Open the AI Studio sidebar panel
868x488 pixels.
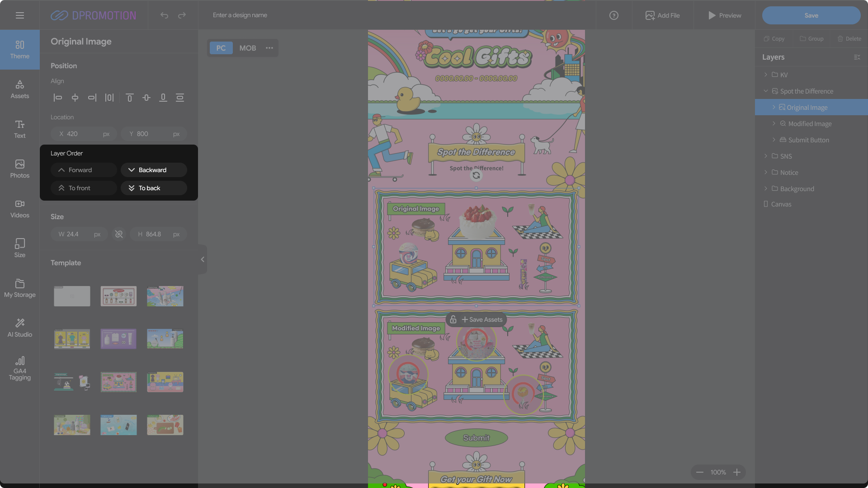pyautogui.click(x=19, y=328)
